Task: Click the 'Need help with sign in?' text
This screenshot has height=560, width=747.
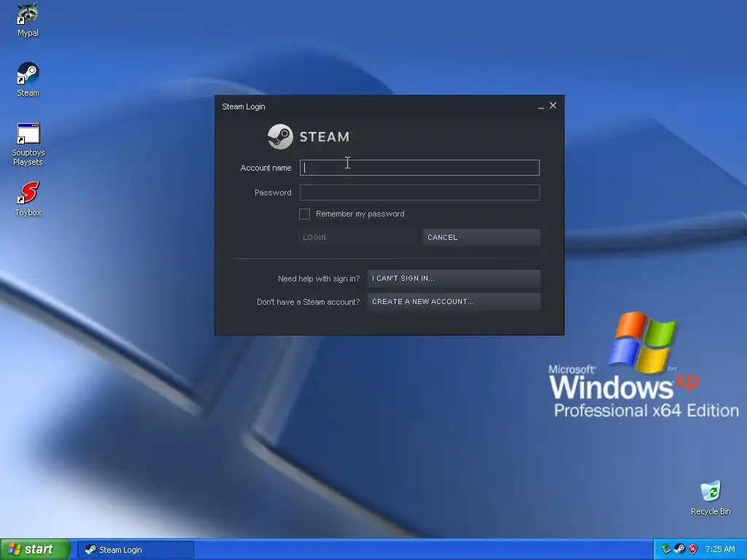Action: pyautogui.click(x=319, y=279)
